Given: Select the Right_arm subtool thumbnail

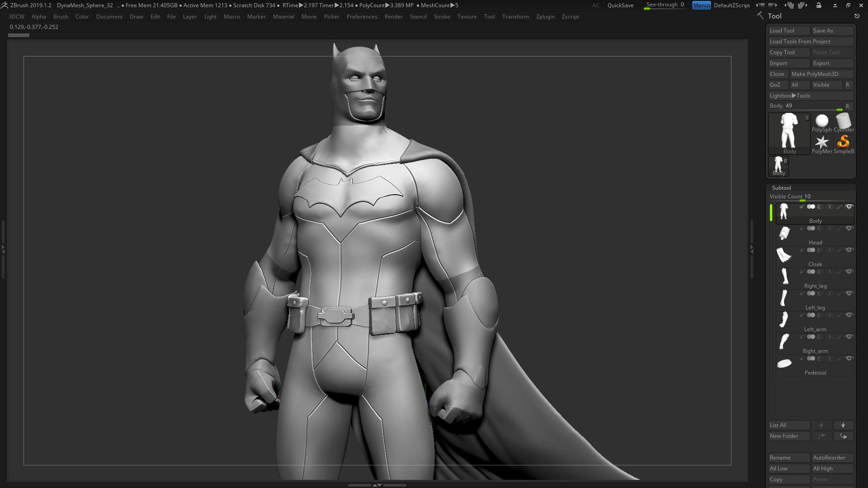Looking at the screenshot, I should 784,342.
